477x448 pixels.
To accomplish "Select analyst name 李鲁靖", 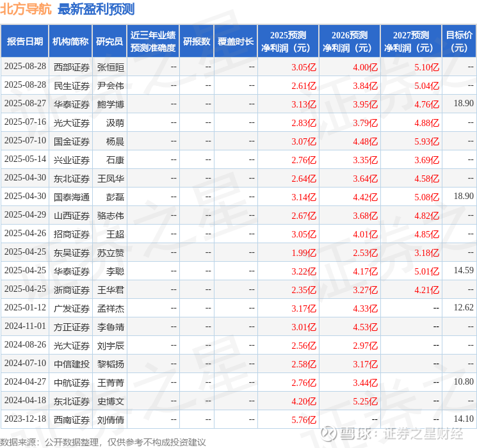I will coord(111,327).
